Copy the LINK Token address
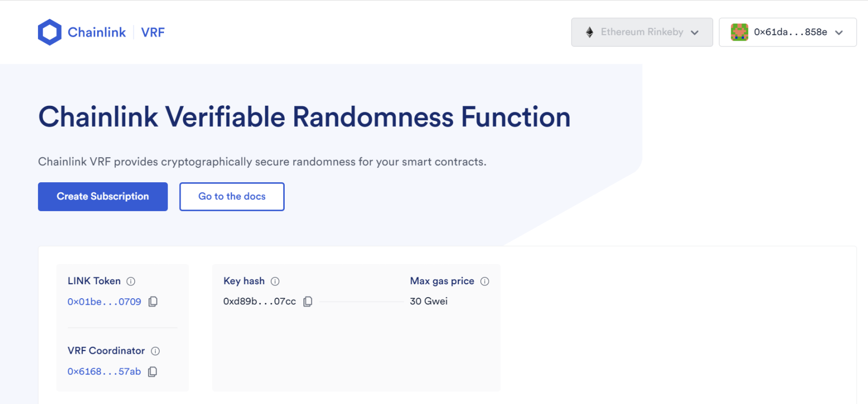The height and width of the screenshot is (404, 868). pos(153,302)
